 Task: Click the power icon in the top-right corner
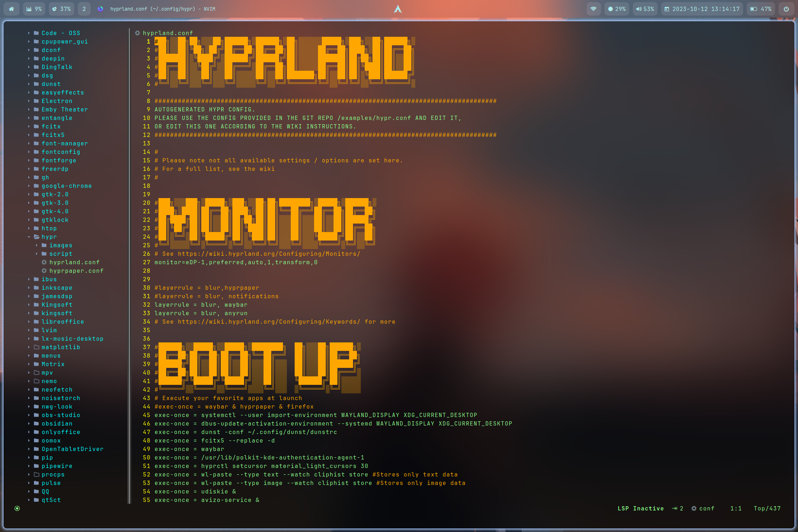click(x=786, y=9)
